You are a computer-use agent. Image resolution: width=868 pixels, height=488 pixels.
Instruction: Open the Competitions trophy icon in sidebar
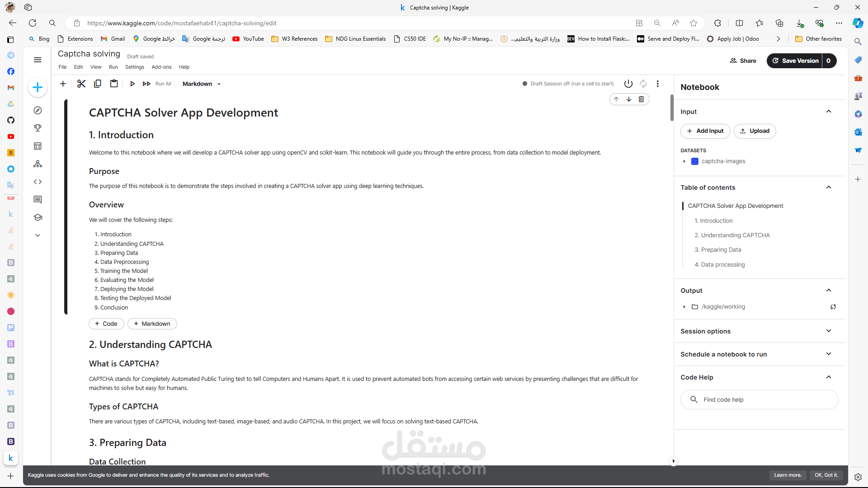tap(38, 128)
